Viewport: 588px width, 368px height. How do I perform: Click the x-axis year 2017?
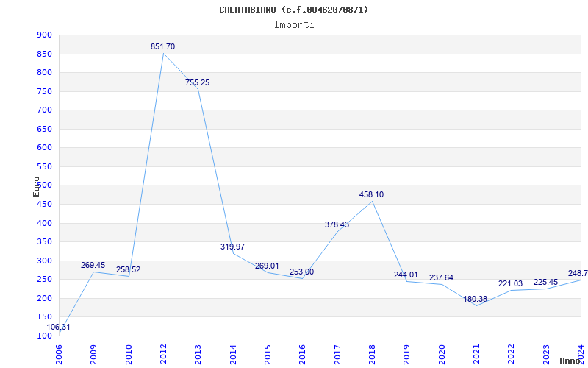coord(337,355)
